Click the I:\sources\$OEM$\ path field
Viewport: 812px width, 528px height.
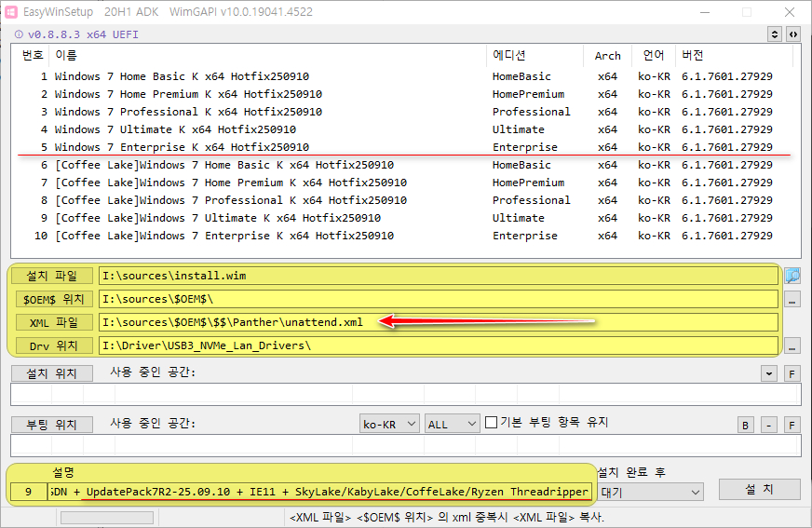point(438,299)
